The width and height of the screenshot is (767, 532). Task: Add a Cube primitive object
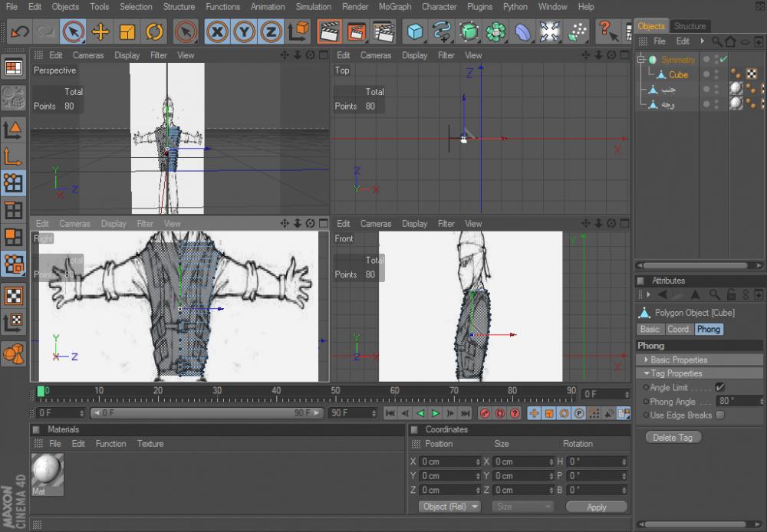coord(415,31)
